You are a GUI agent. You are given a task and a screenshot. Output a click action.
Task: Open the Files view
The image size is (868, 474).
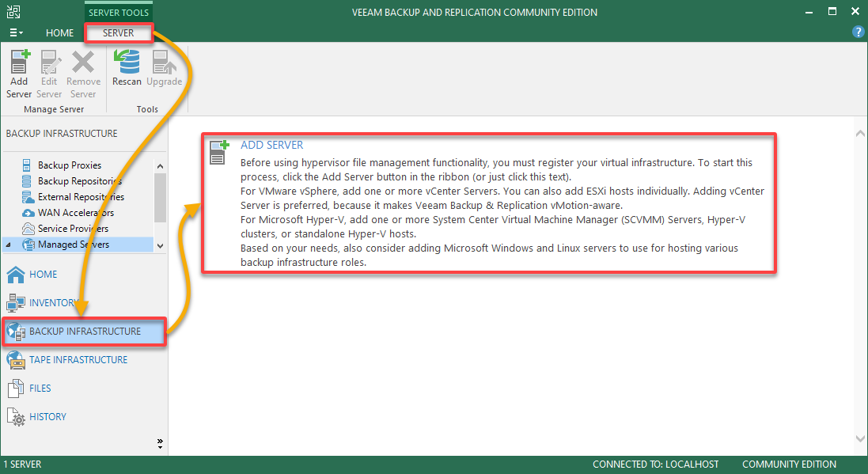pos(40,389)
